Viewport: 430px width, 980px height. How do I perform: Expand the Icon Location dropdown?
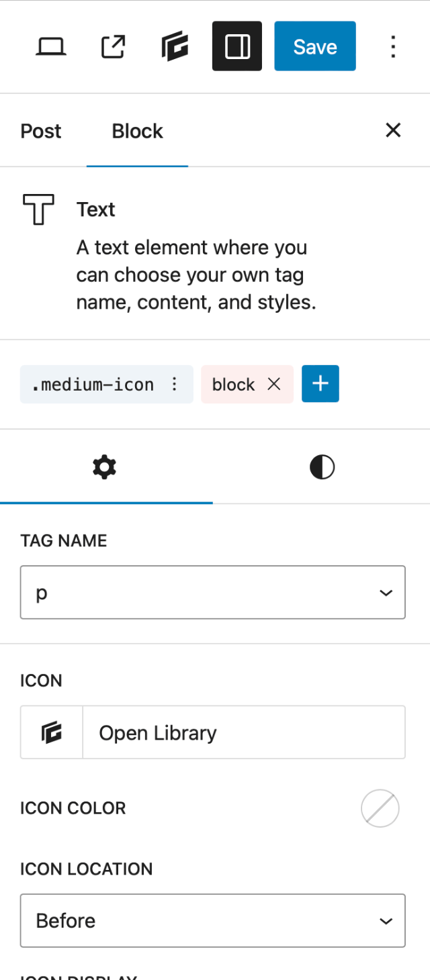coord(212,920)
